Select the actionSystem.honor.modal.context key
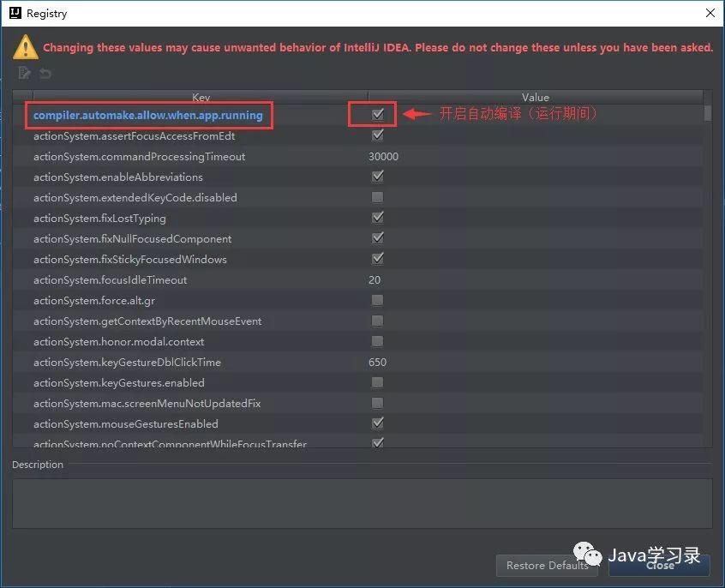 pyautogui.click(x=119, y=341)
